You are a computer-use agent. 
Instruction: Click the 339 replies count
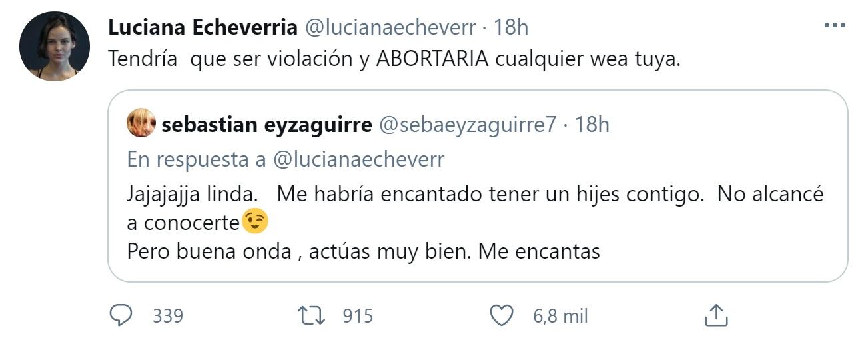(168, 315)
